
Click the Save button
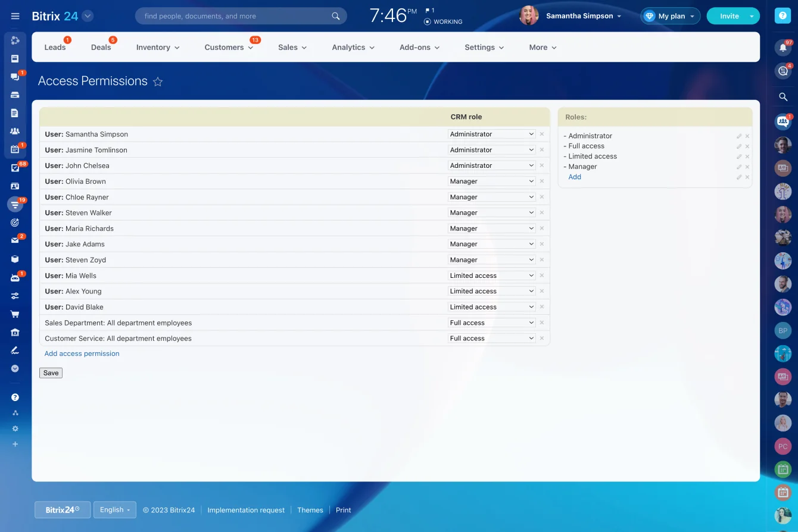50,373
